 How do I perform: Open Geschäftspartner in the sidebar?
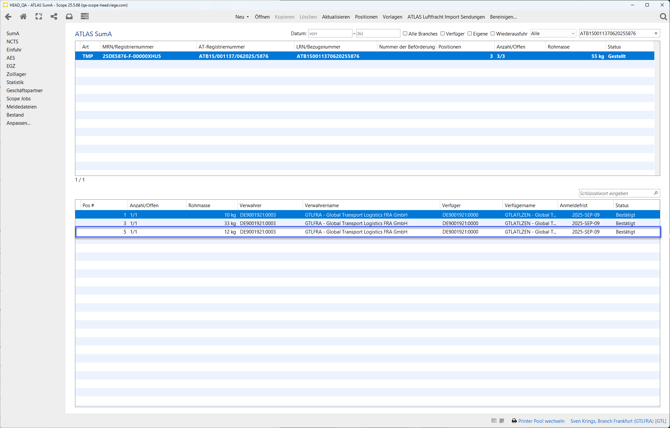click(24, 91)
